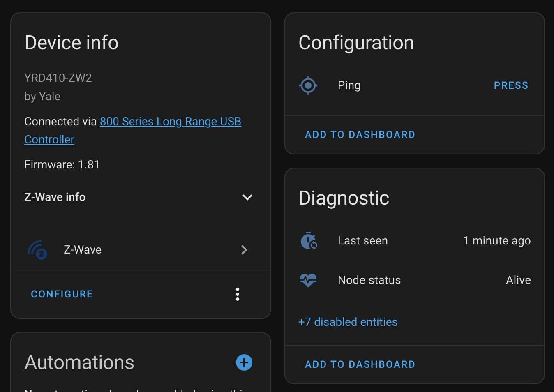554x392 pixels.
Task: Select the Node status row label
Action: point(369,280)
